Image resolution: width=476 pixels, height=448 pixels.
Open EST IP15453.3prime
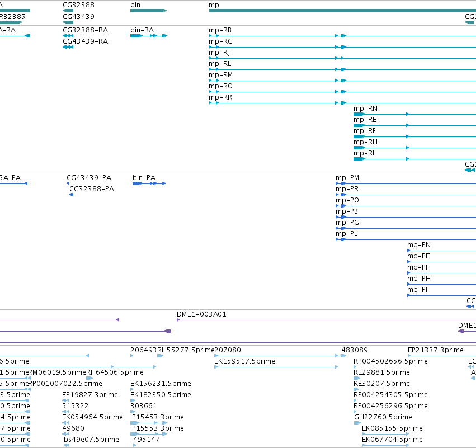tap(157, 417)
